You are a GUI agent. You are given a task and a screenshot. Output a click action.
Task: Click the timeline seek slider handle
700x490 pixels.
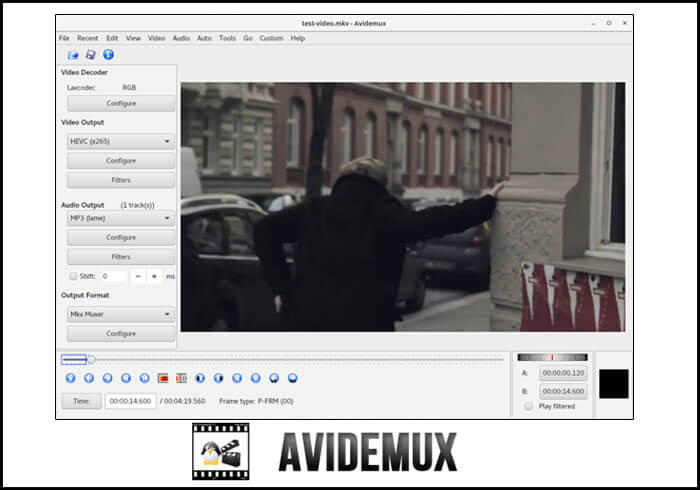coord(91,359)
